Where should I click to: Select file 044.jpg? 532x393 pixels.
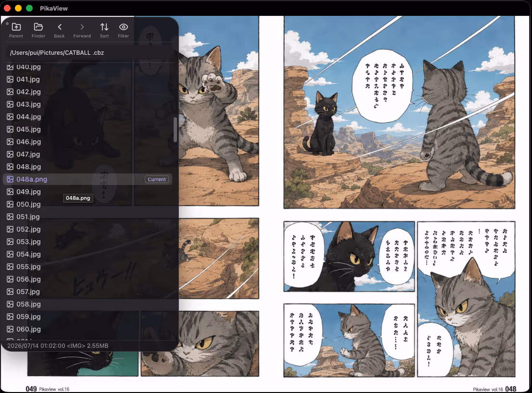click(x=88, y=117)
